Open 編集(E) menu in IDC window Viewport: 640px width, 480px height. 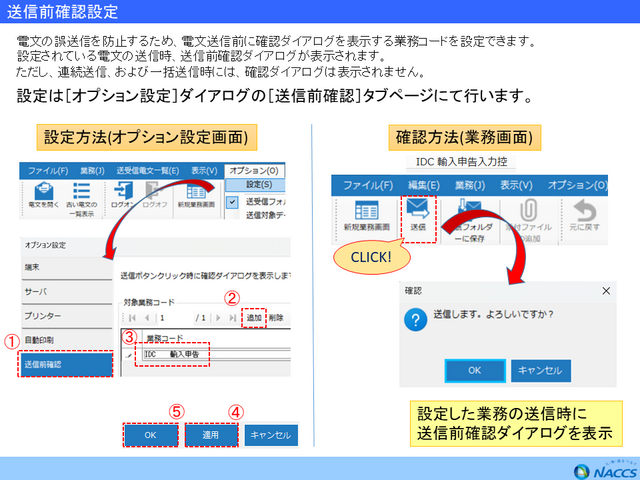(x=424, y=185)
